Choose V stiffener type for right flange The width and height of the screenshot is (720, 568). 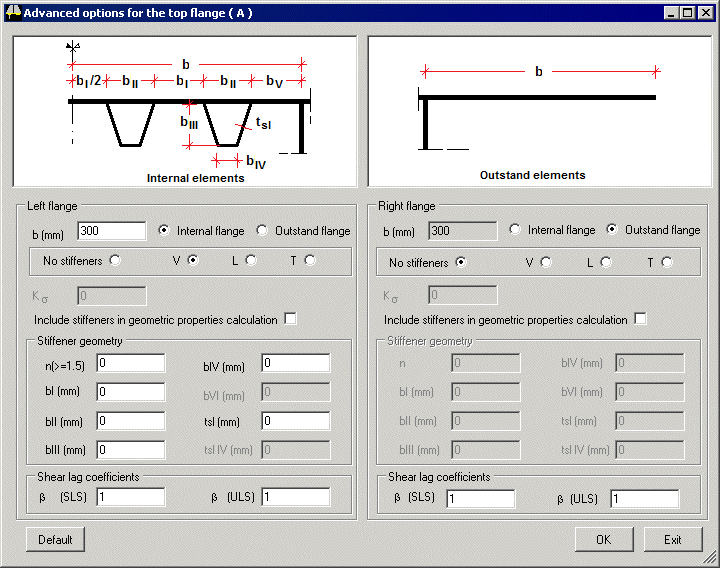[546, 262]
